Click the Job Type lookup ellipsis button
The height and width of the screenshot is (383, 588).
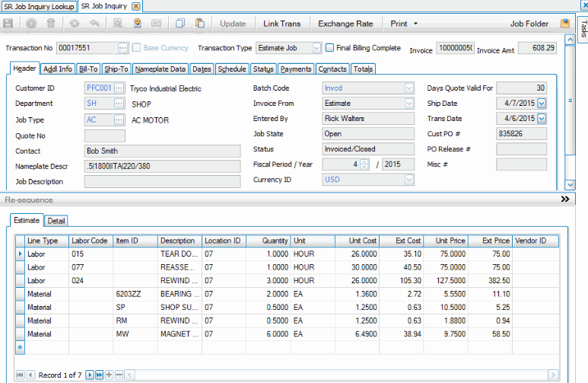119,120
